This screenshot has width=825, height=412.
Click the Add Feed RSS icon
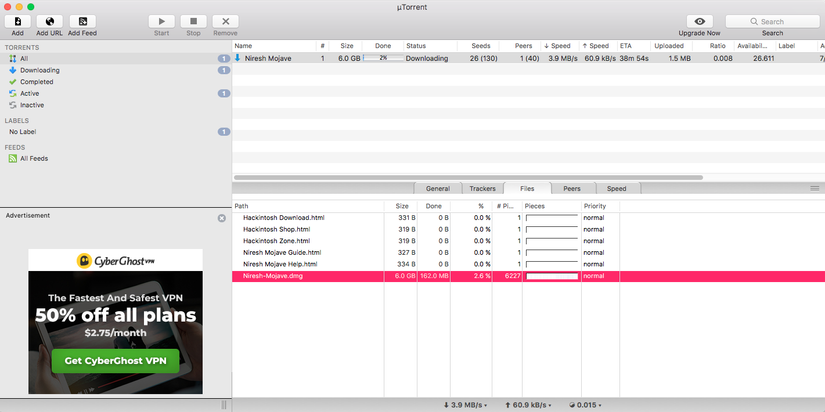point(82,22)
